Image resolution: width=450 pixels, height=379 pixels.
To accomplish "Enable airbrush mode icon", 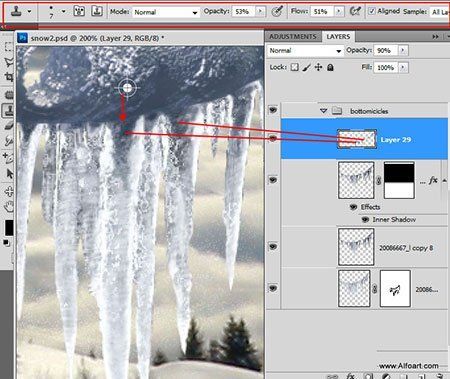I will [355, 11].
